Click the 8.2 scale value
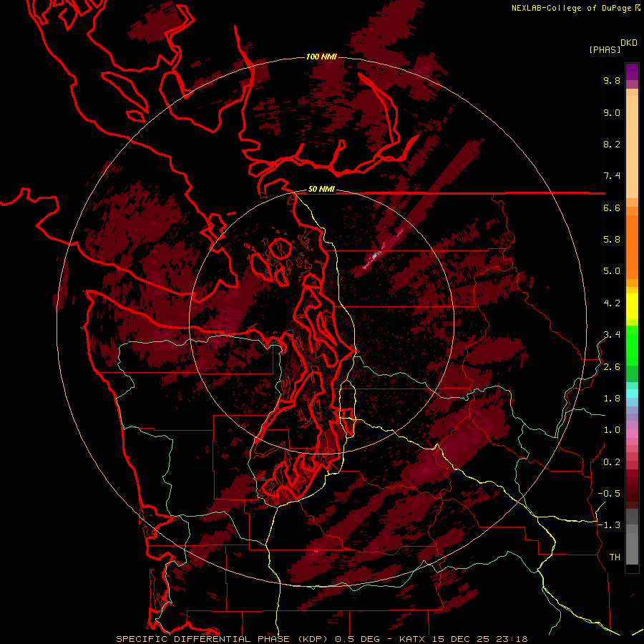Screen dimensions: 644x644 (x=612, y=144)
